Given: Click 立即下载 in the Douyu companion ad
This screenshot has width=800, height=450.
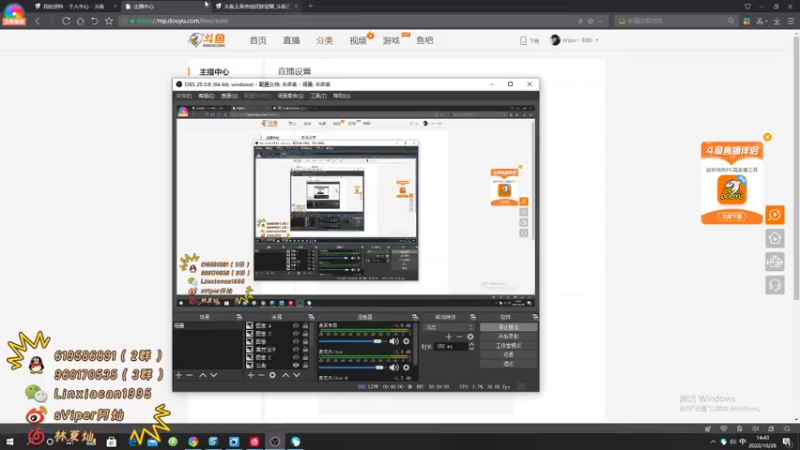Looking at the screenshot, I should point(732,216).
